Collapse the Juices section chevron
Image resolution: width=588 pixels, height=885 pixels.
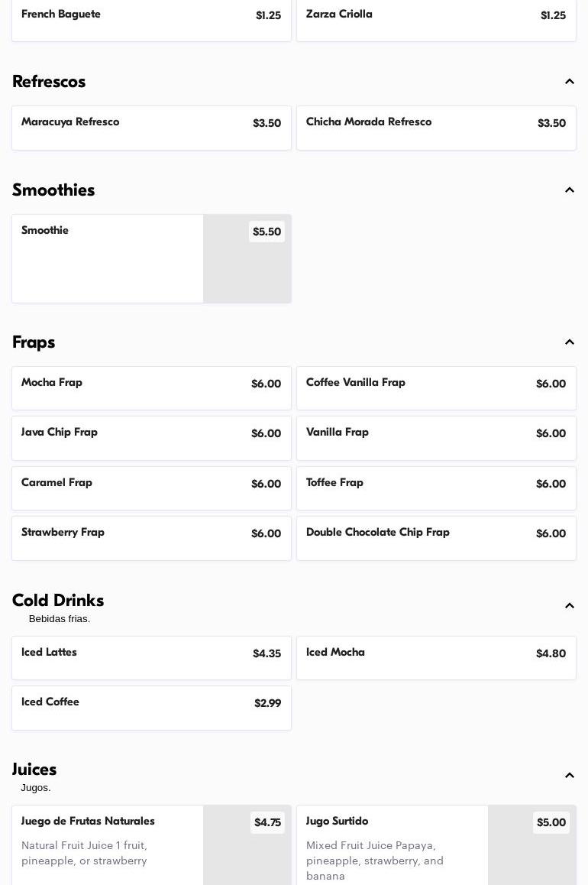point(569,776)
